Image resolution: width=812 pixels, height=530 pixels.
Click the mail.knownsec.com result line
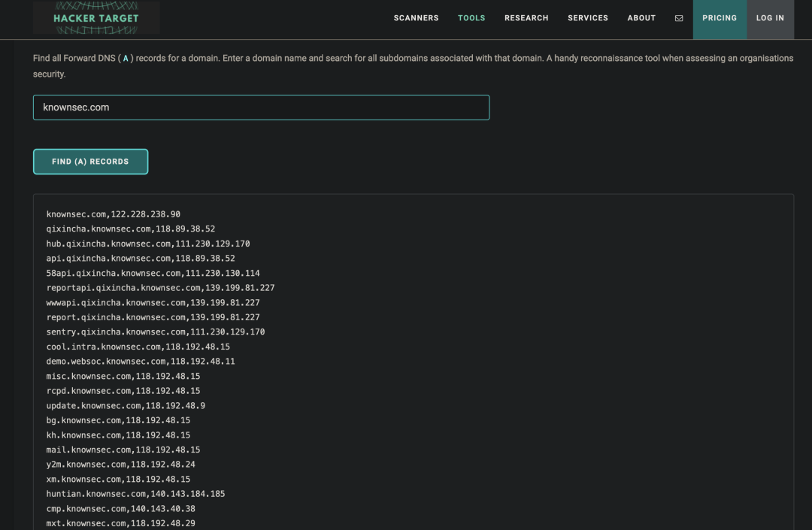click(x=123, y=450)
